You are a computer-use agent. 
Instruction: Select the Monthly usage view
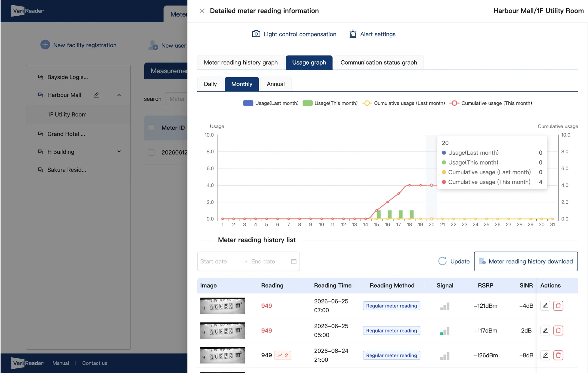coord(242,84)
